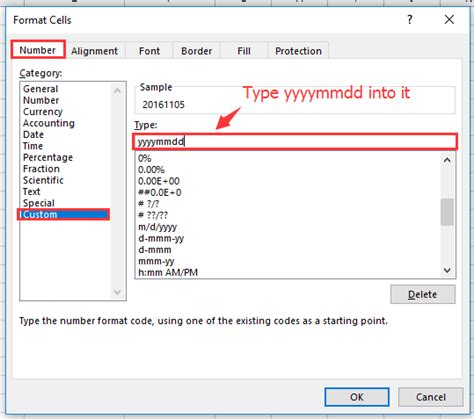This screenshot has height=419, width=474.
Task: Open the Protection tab
Action: click(298, 51)
